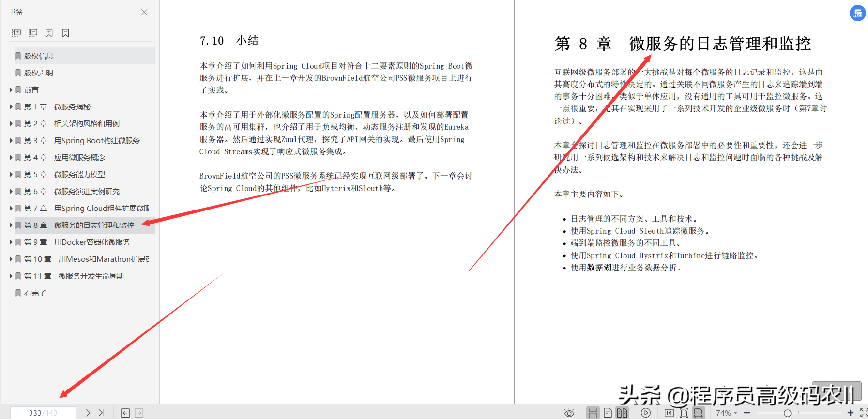The width and height of the screenshot is (868, 419).
Task: Toggle fit to width mode
Action: coord(698,413)
